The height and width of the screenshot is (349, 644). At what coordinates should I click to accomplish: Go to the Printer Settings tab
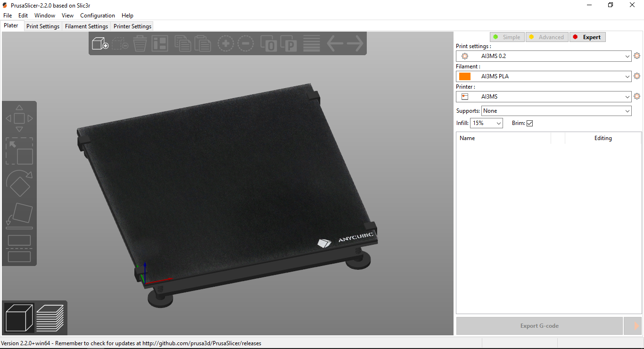tap(132, 26)
